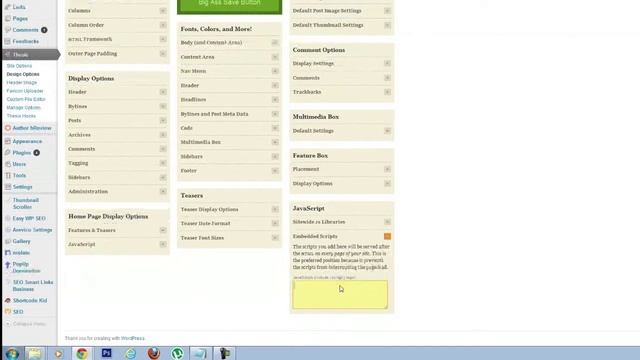The image size is (640, 360).
Task: Open Thesis Hooks submenu item
Action: (x=21, y=116)
